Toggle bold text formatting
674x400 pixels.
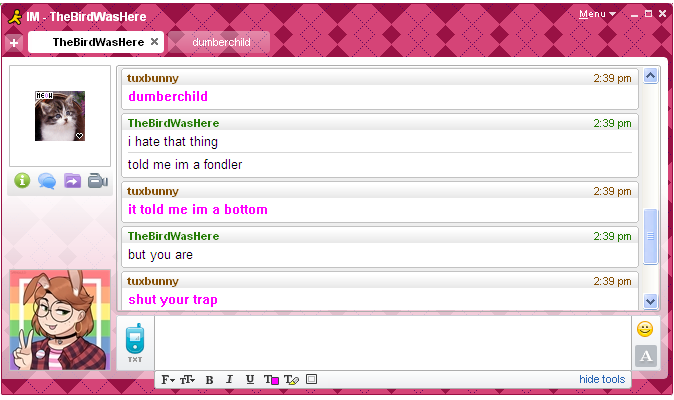pos(209,380)
